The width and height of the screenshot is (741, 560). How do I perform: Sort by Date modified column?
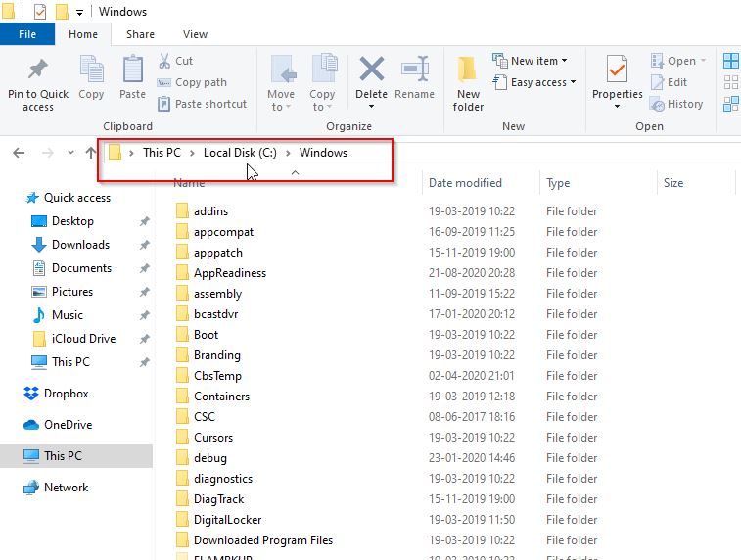pos(465,183)
